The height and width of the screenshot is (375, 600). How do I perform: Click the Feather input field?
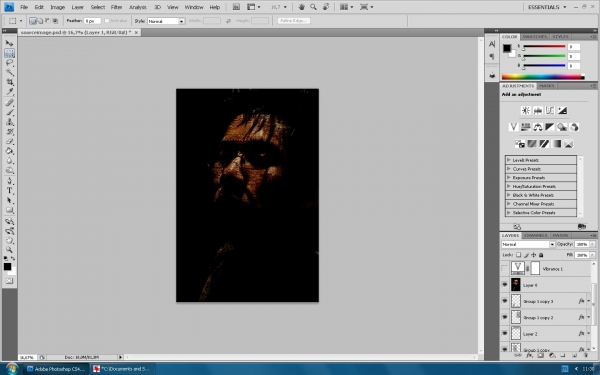pyautogui.click(x=92, y=21)
